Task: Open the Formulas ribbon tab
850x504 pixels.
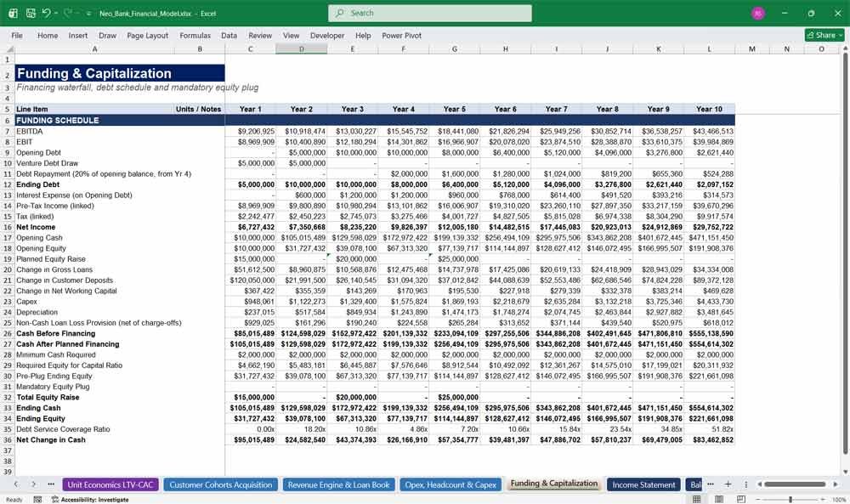Action: pyautogui.click(x=195, y=35)
